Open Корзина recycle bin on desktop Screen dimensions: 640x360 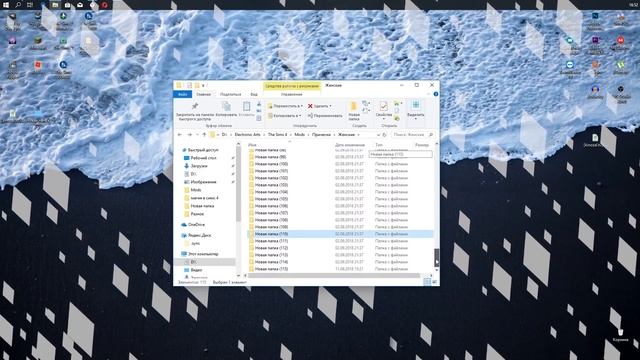(620, 335)
